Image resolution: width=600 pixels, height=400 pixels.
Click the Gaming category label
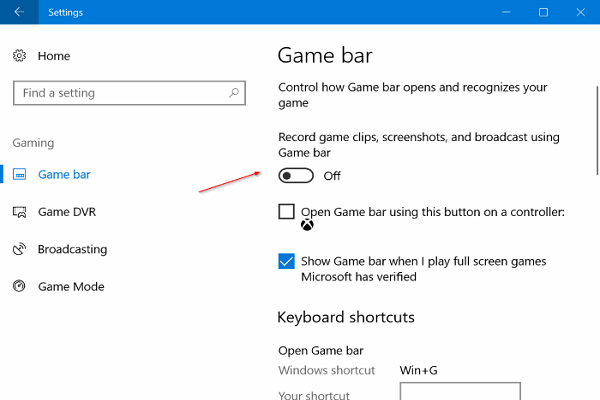33,143
